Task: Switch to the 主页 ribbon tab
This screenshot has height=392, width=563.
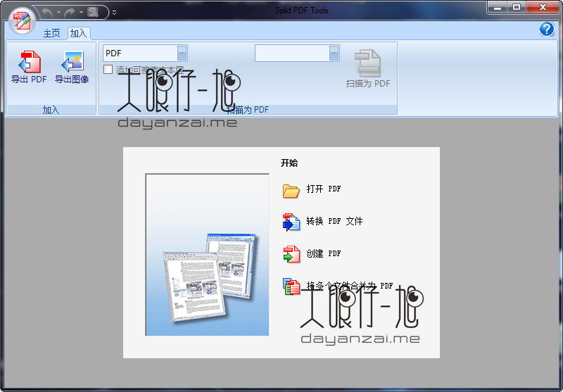Action: pos(51,33)
